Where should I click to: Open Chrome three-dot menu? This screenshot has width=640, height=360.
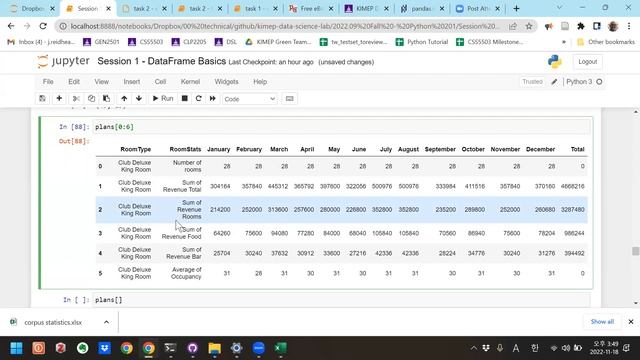tap(629, 26)
